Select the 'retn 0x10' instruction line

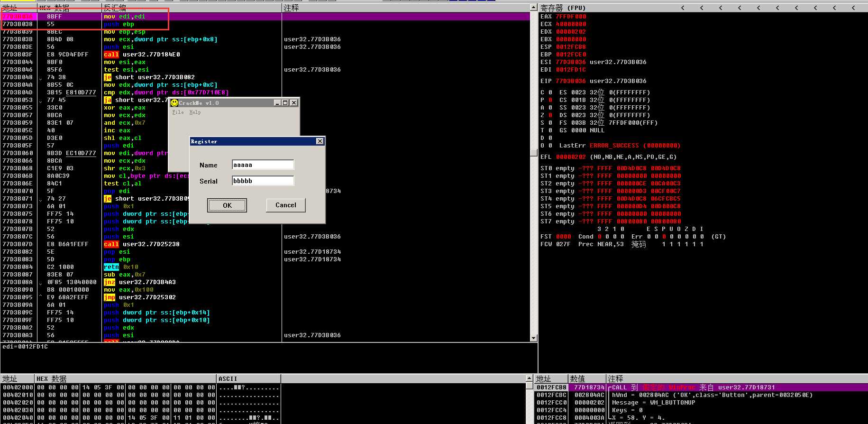coord(121,267)
